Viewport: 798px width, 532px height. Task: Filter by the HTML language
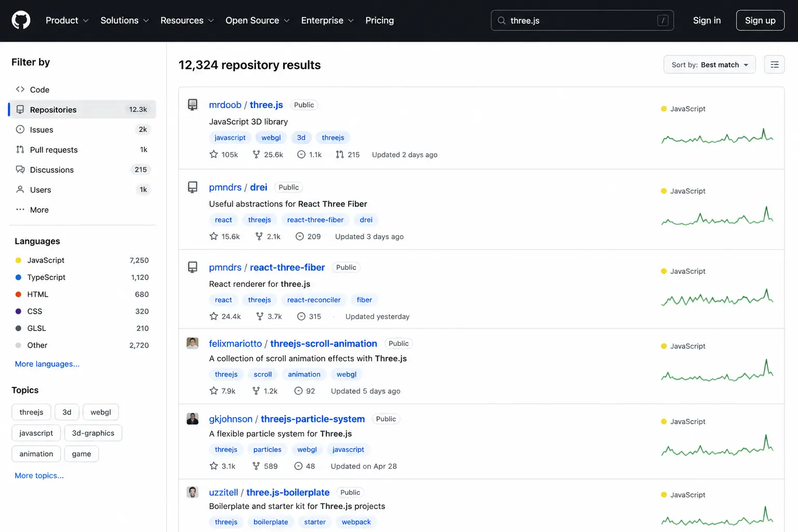pyautogui.click(x=82, y=294)
